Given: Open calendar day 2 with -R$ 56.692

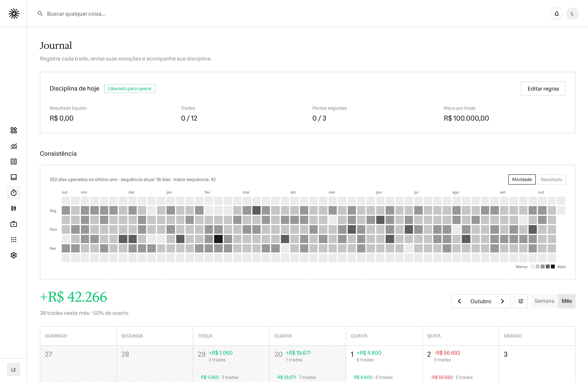Looking at the screenshot, I should [x=460, y=364].
